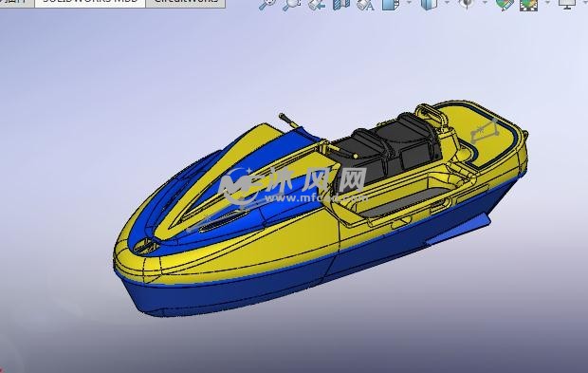Open the View Settings monitor icon
The width and height of the screenshot is (588, 373).
(x=567, y=4)
